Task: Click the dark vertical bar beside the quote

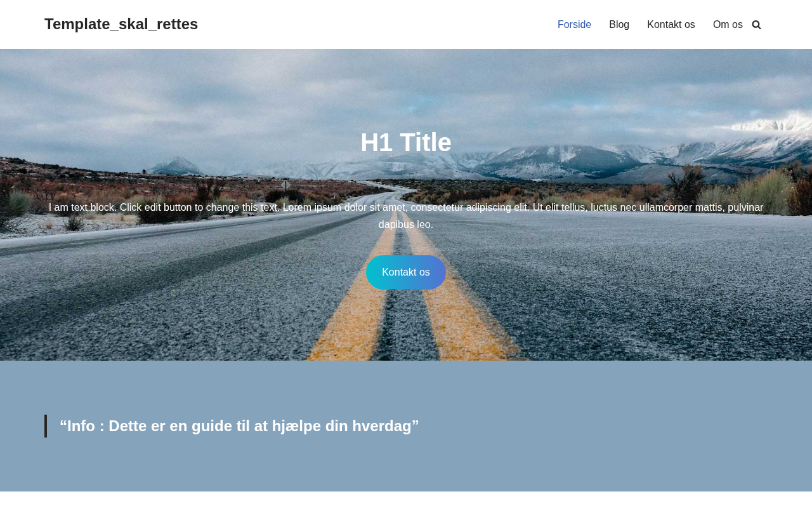Action: point(46,426)
